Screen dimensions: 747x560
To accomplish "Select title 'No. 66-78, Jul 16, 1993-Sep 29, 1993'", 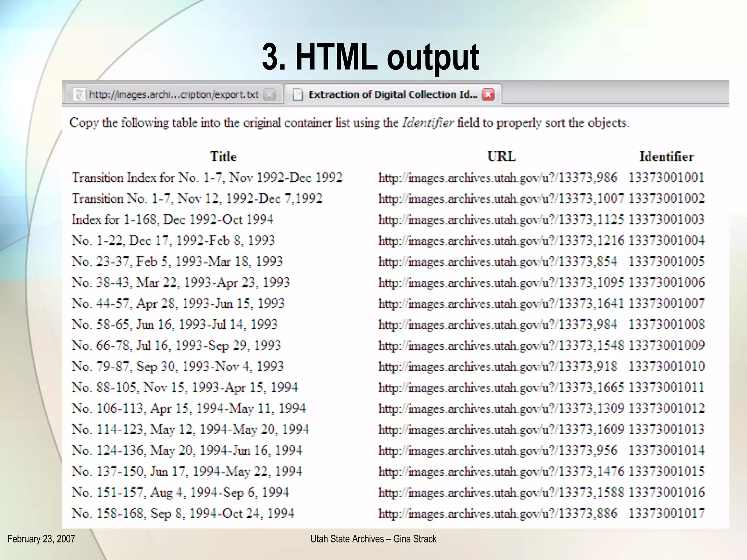I will 177,346.
